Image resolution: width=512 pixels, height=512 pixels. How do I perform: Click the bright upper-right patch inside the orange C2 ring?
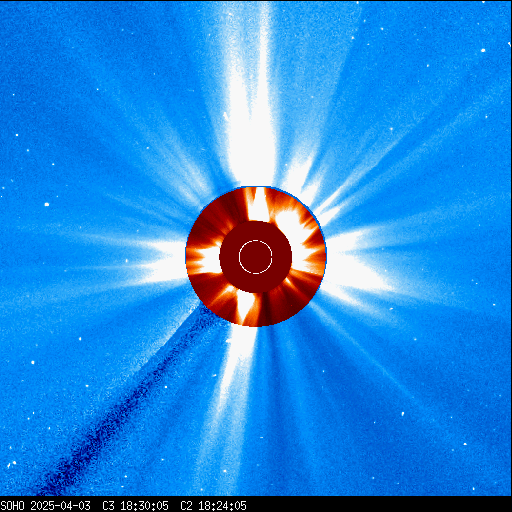[291, 227]
